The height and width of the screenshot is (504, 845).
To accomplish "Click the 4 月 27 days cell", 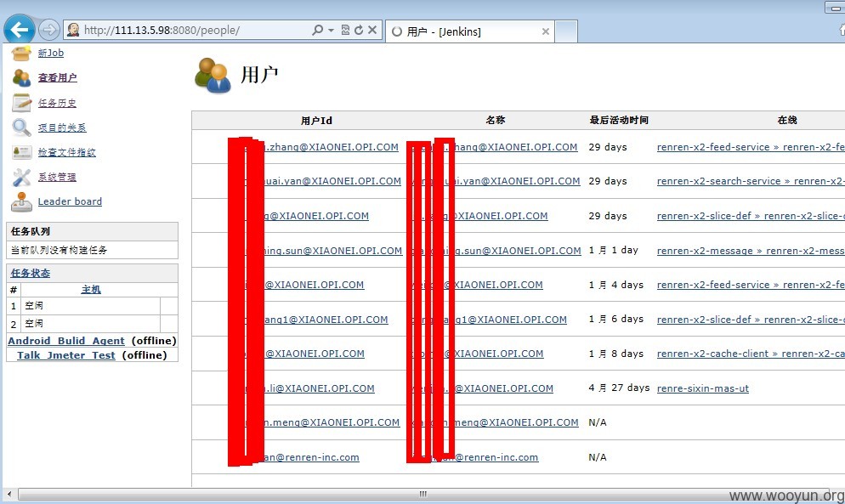I will point(619,388).
